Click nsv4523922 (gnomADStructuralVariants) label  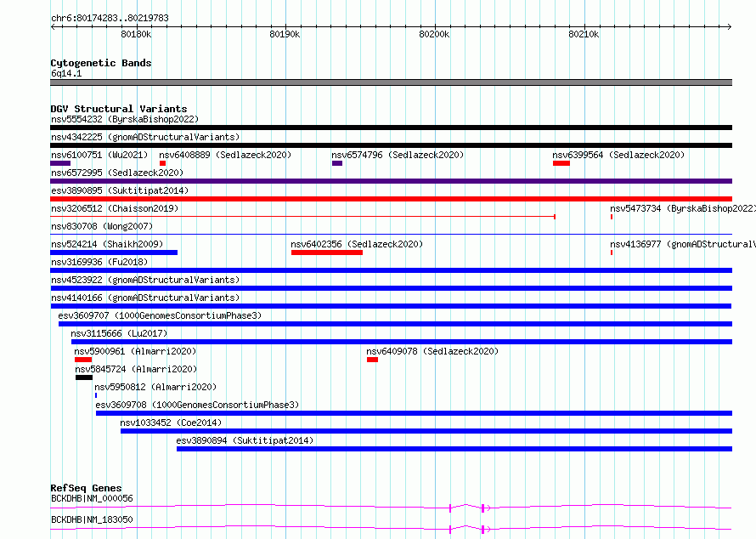(x=145, y=280)
